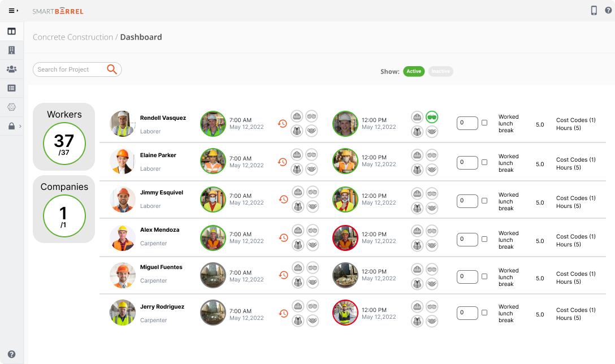
Task: Click history clock icon for Rendell Vasquez
Action: point(283,123)
